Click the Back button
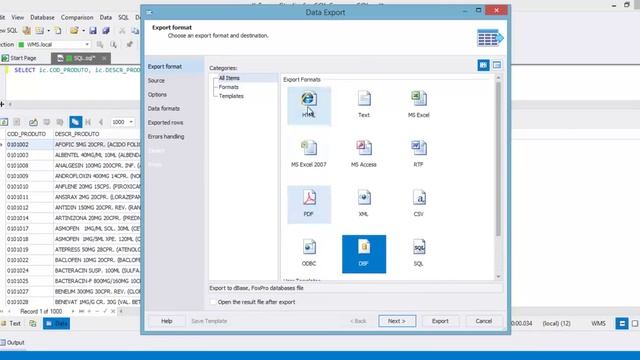This screenshot has height=360, width=640. [x=358, y=321]
